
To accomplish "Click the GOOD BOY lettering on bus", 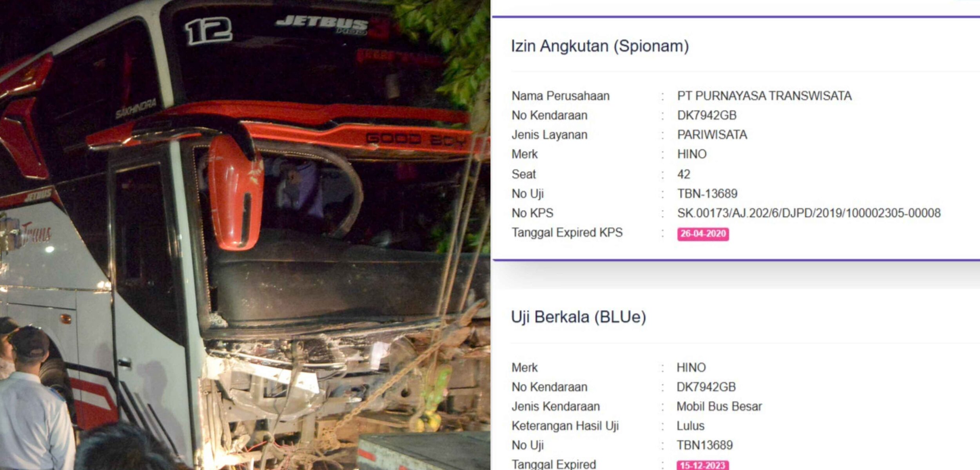I will (416, 139).
